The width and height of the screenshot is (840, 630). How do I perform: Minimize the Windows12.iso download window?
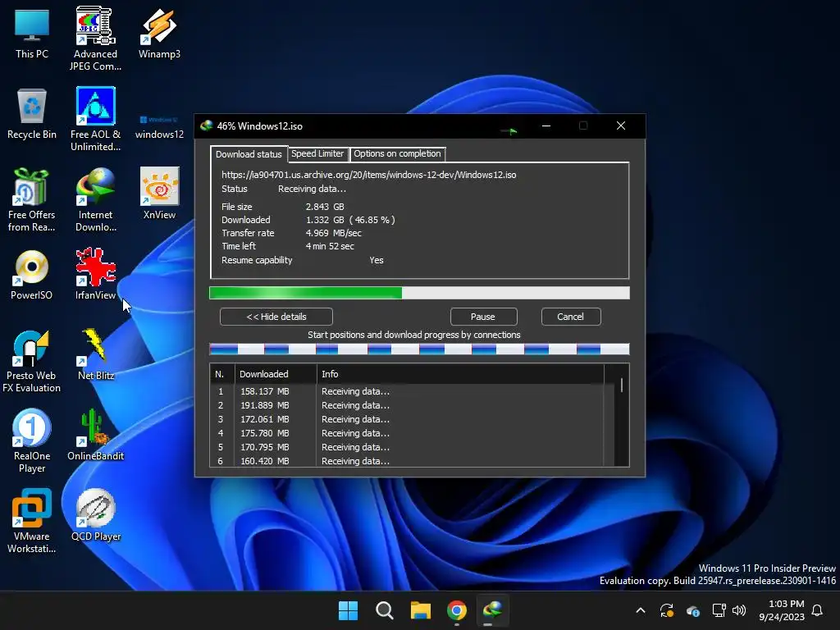[546, 126]
